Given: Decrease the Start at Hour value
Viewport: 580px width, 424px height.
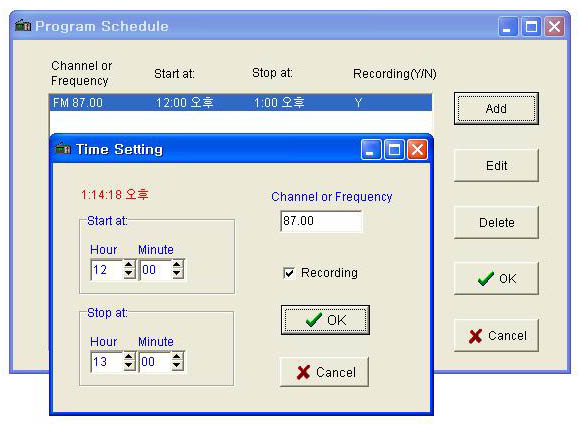Looking at the screenshot, I should [x=129, y=274].
